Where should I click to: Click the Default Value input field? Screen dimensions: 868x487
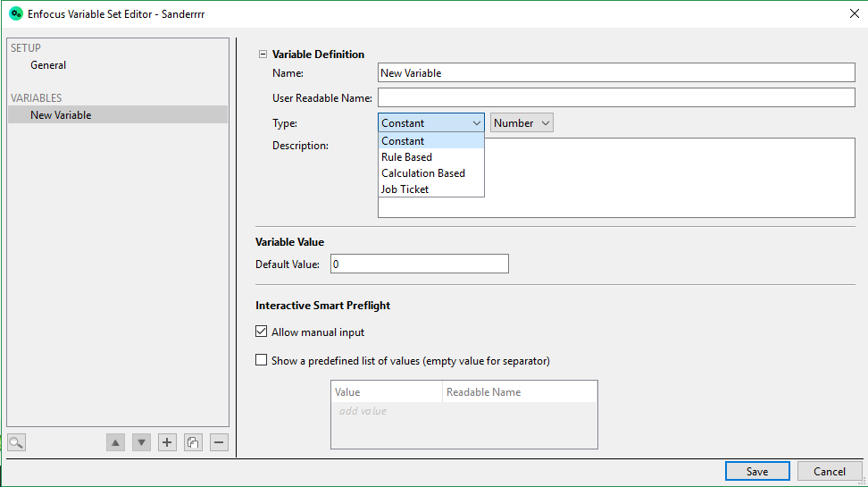click(419, 264)
